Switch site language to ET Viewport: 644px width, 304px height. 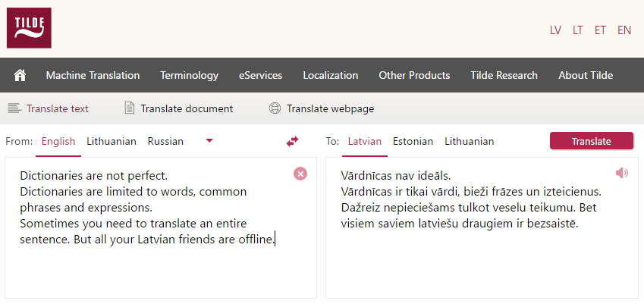(x=600, y=30)
